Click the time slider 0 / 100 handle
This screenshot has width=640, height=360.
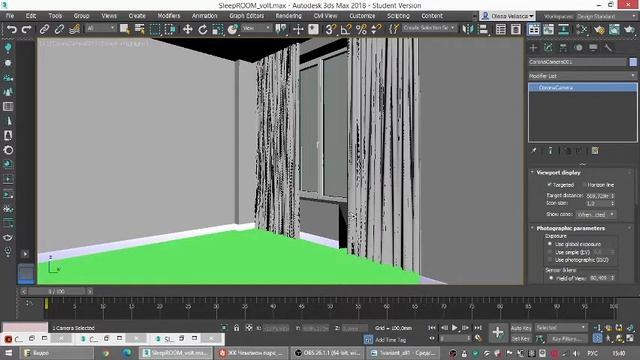pyautogui.click(x=57, y=291)
